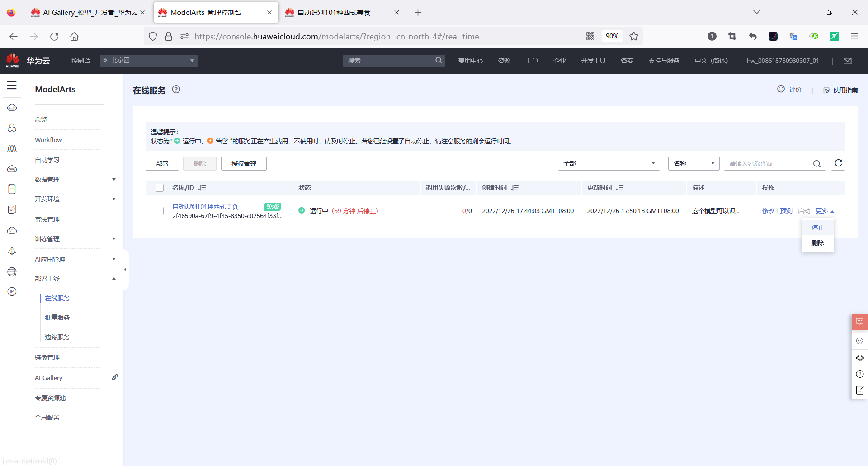Click the link icon next to AI Gallery

(x=115, y=377)
